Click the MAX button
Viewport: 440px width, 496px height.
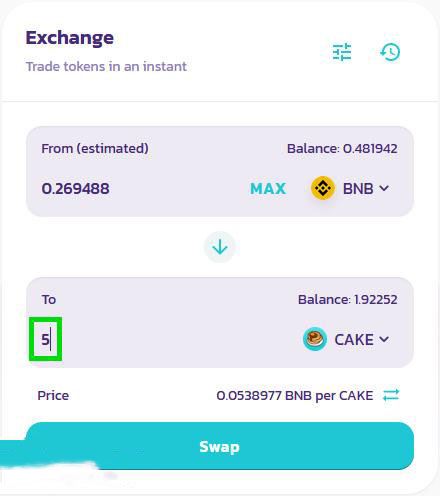click(x=268, y=189)
